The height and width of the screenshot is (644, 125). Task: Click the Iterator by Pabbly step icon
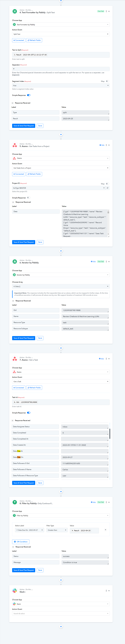click(x=15, y=262)
